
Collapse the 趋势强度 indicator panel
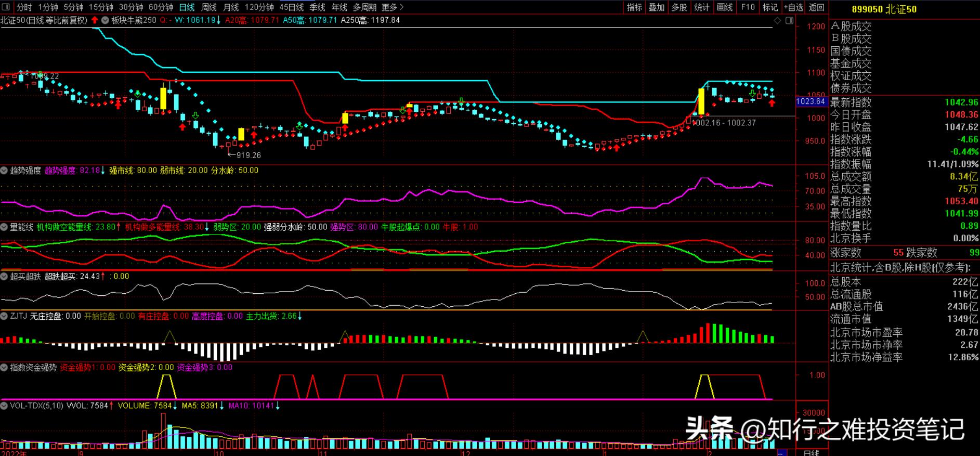coord(4,171)
